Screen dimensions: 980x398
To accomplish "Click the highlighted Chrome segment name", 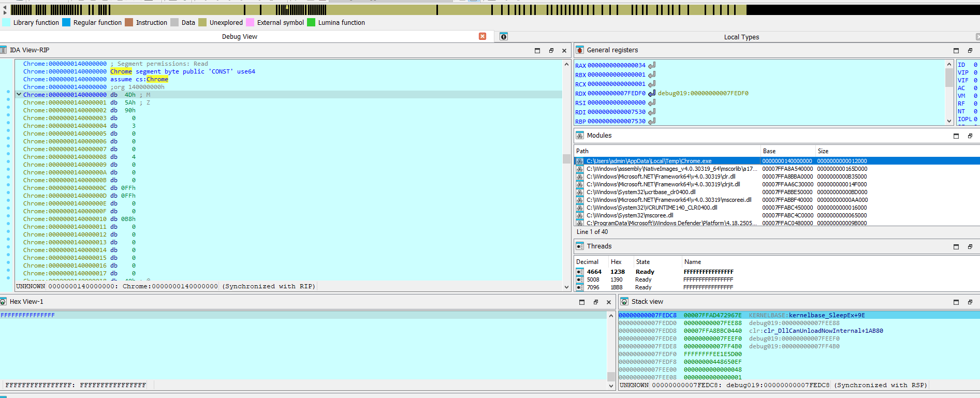I will (x=121, y=71).
